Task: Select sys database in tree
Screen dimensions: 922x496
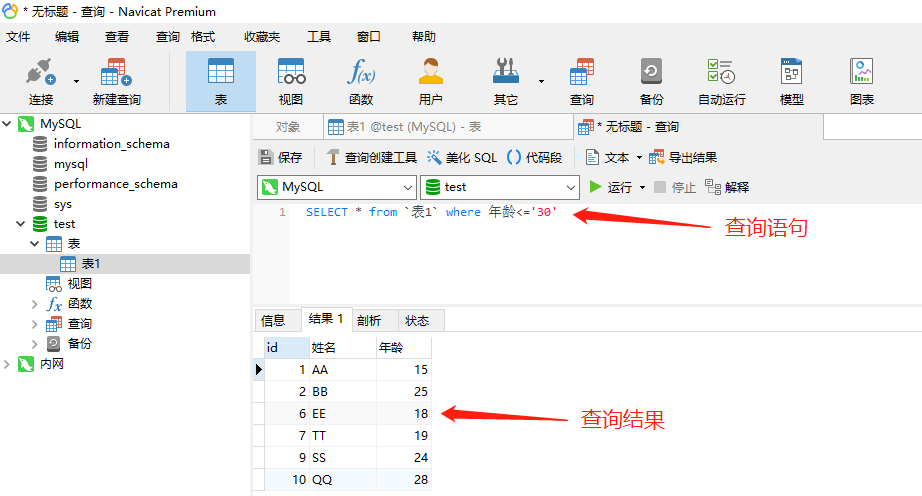Action: tap(63, 204)
